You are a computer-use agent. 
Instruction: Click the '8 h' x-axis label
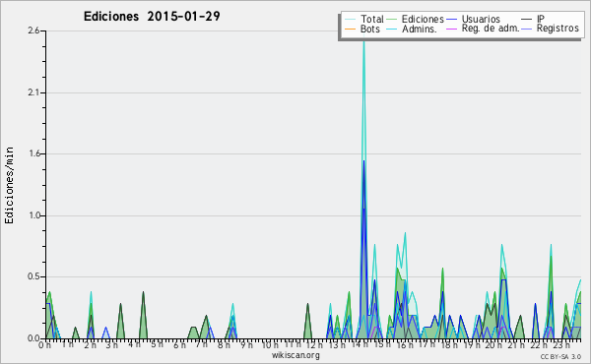coord(224,345)
